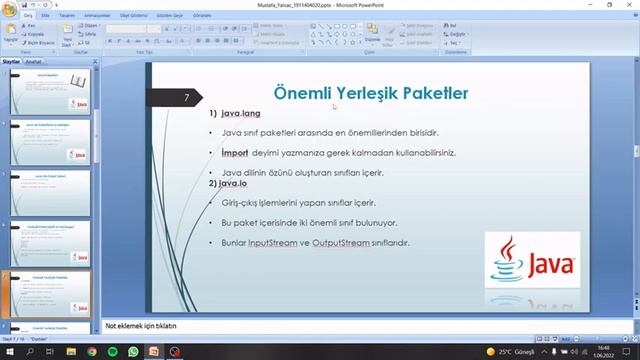
Task: Toggle italic (T) formatting
Action: 119,41
